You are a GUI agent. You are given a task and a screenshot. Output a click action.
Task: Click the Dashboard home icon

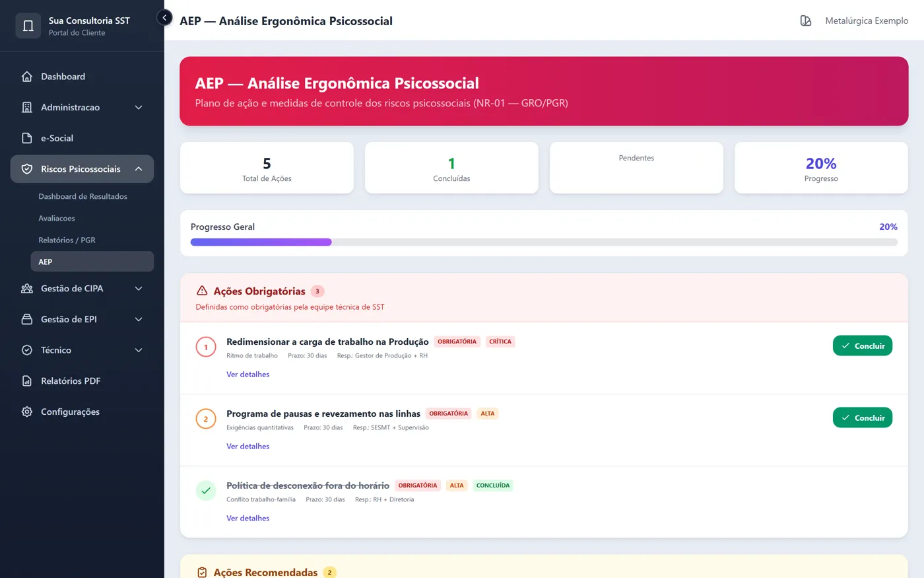(x=27, y=77)
